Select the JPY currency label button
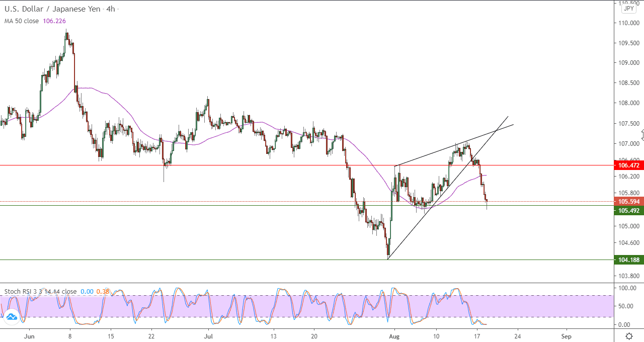The width and height of the screenshot is (644, 342). [629, 9]
